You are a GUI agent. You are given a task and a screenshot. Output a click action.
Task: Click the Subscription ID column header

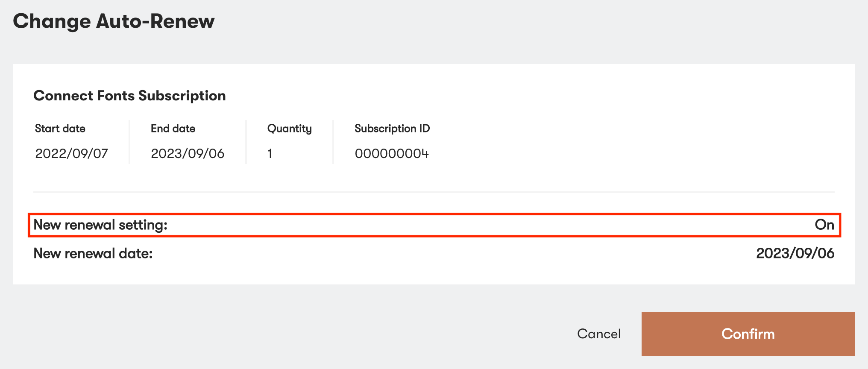tap(392, 128)
